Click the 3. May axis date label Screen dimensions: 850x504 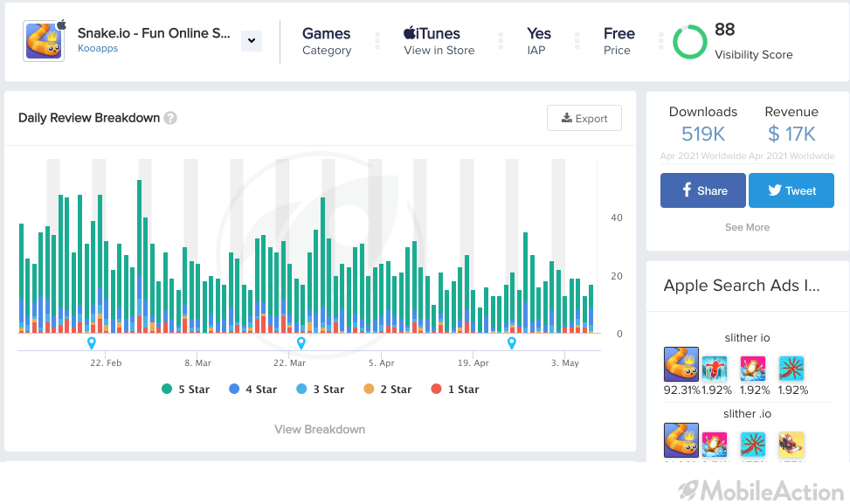point(565,363)
